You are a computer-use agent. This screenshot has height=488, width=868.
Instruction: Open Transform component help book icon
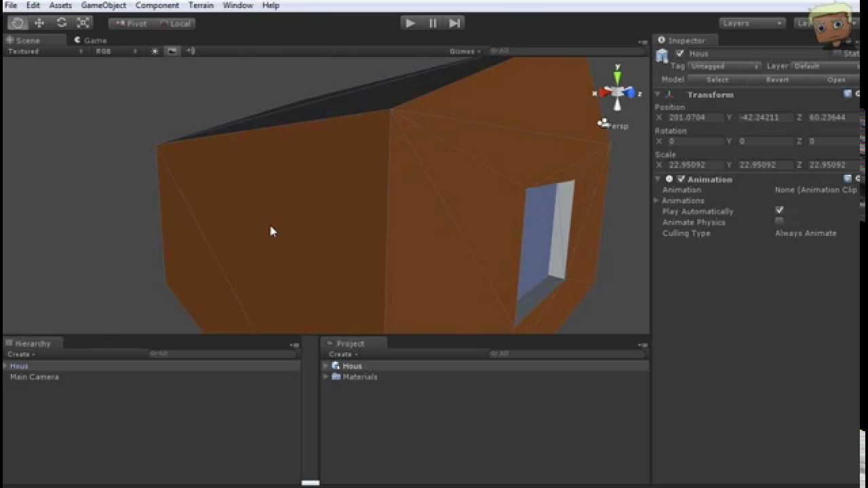[848, 94]
